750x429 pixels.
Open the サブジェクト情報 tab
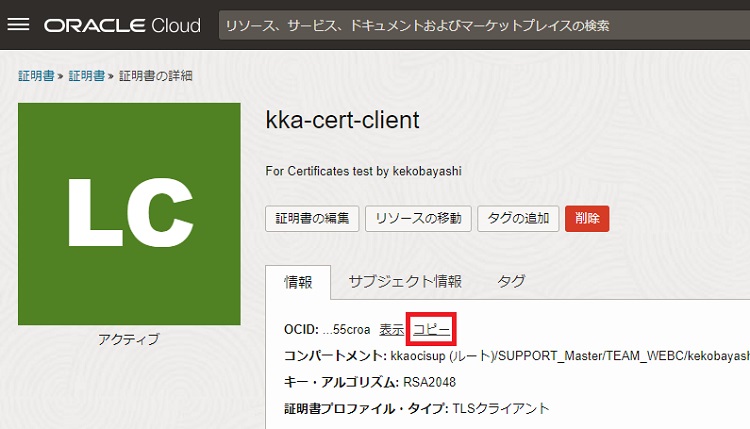(405, 281)
